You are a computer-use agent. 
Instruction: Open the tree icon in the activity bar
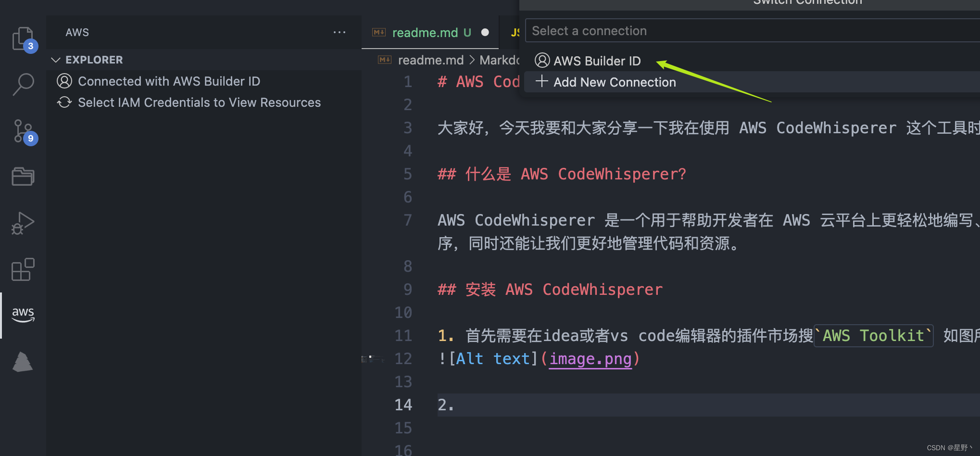point(23,362)
